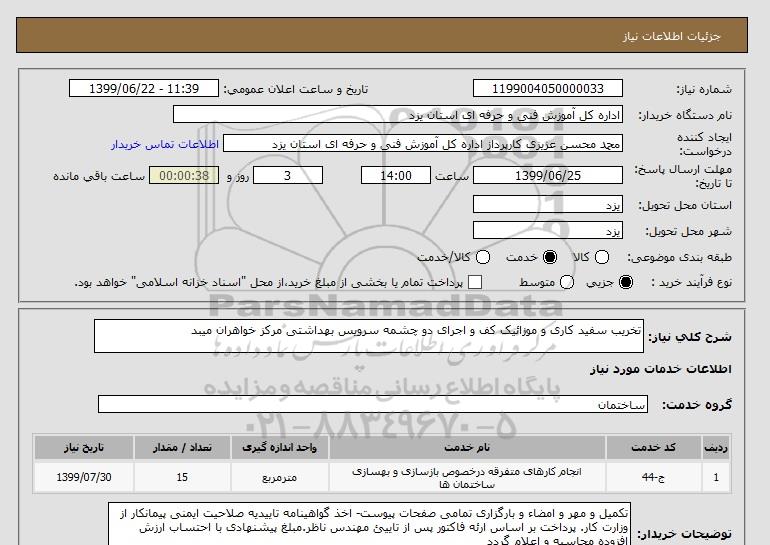The height and width of the screenshot is (545, 770).
Task: Click the public announcement date field
Action: pyautogui.click(x=144, y=88)
